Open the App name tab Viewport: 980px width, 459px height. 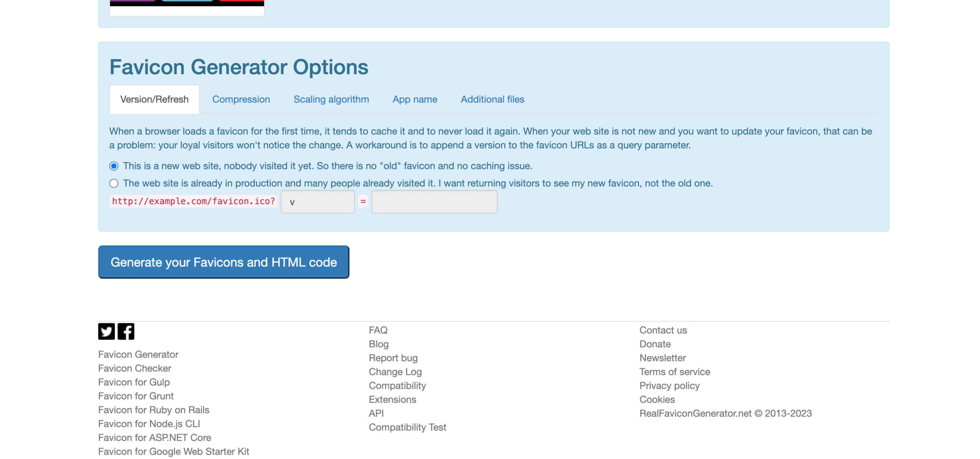point(414,99)
